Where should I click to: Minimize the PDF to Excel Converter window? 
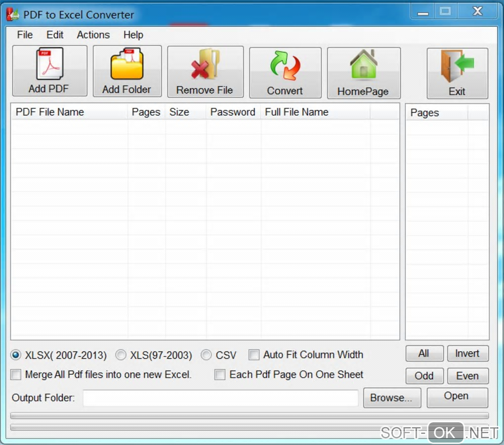[422, 12]
